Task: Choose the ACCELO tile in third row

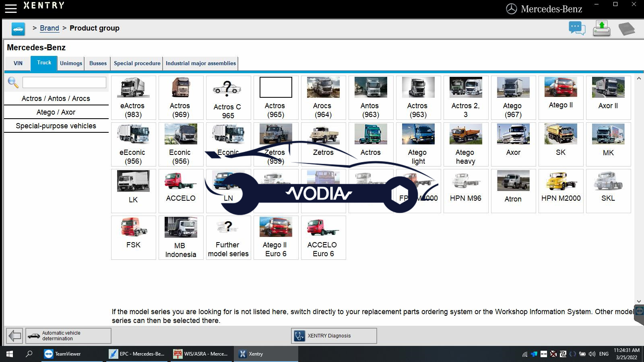Action: click(181, 191)
